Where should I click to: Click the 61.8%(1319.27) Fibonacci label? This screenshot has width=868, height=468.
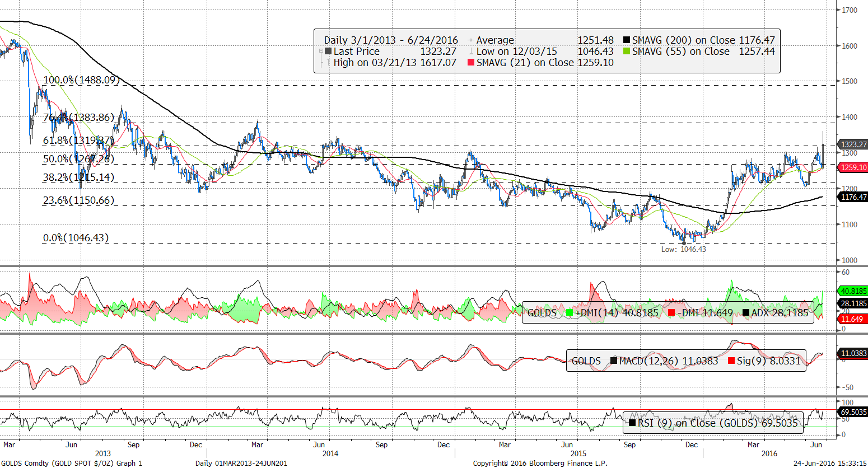tap(79, 141)
